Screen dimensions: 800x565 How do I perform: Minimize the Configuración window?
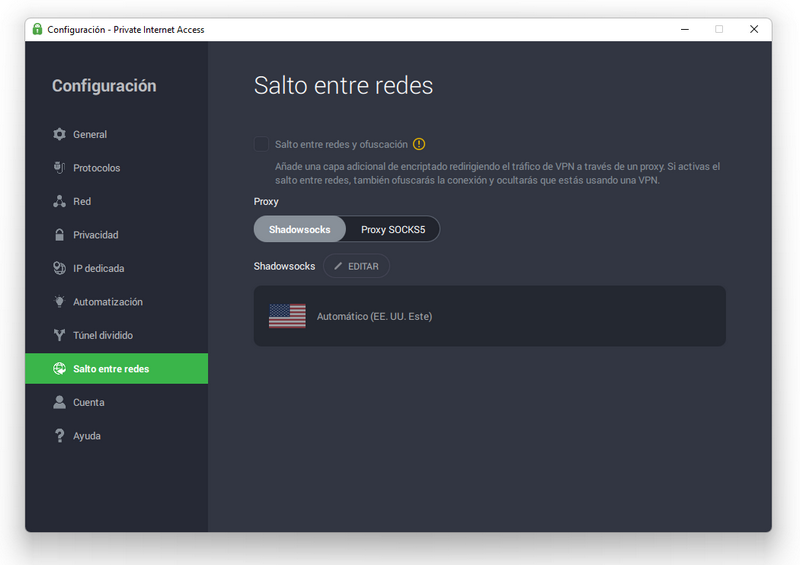685,29
